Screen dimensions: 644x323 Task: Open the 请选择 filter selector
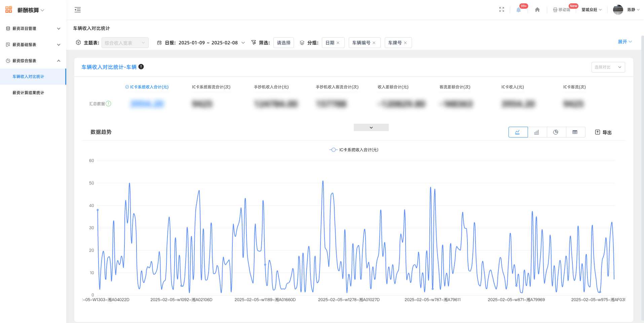pyautogui.click(x=283, y=43)
